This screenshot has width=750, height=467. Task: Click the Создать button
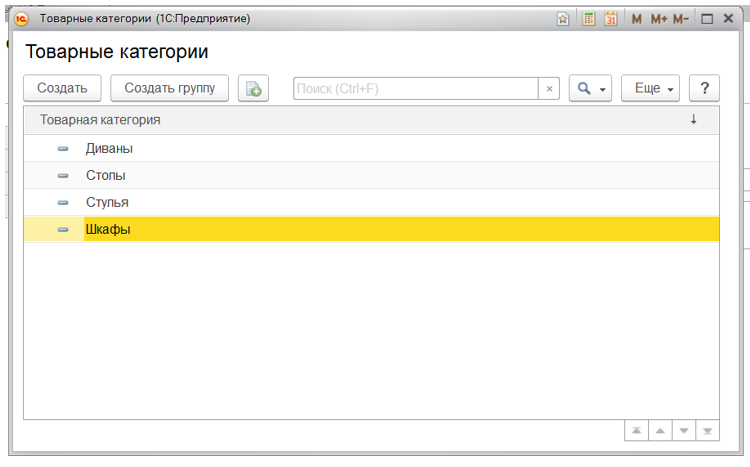pyautogui.click(x=62, y=88)
